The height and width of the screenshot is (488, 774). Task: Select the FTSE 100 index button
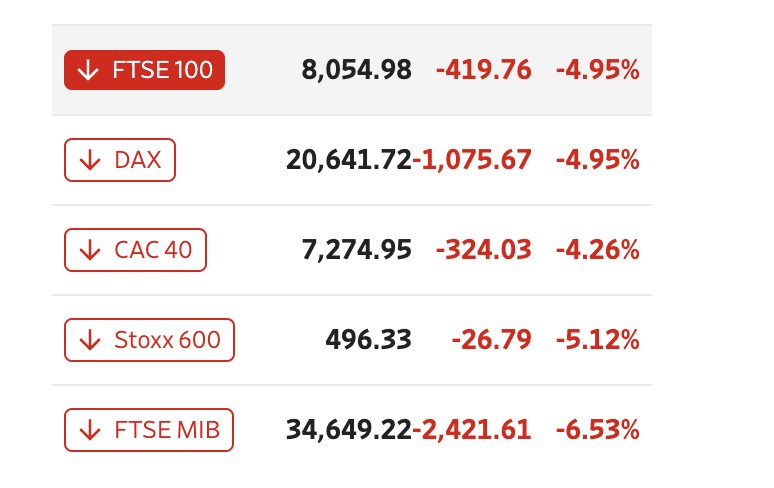144,70
